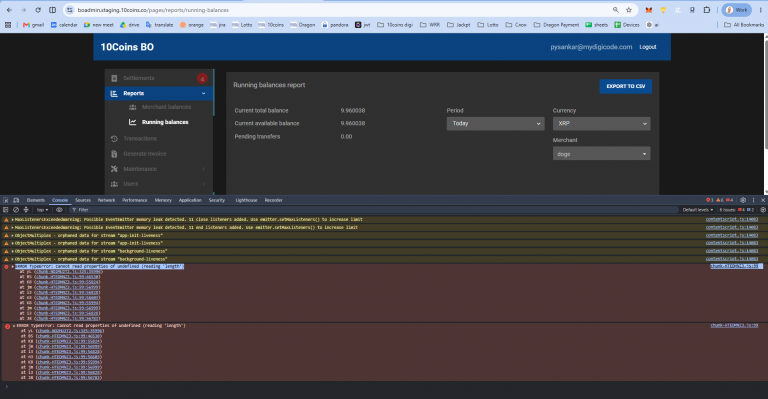Switch to the Security tab
The width and height of the screenshot is (768, 399).
tap(216, 200)
